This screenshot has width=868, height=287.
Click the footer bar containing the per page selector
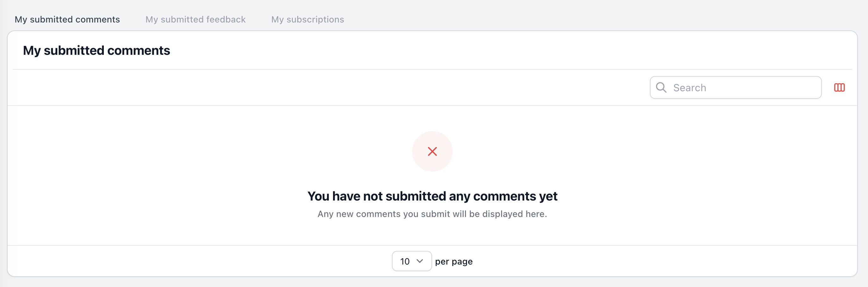point(432,261)
